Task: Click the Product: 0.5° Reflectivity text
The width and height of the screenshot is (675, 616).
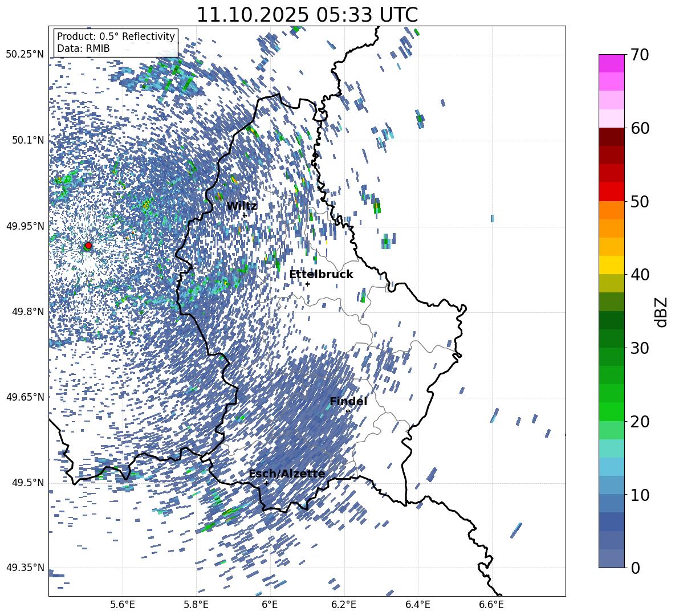Action: point(116,36)
